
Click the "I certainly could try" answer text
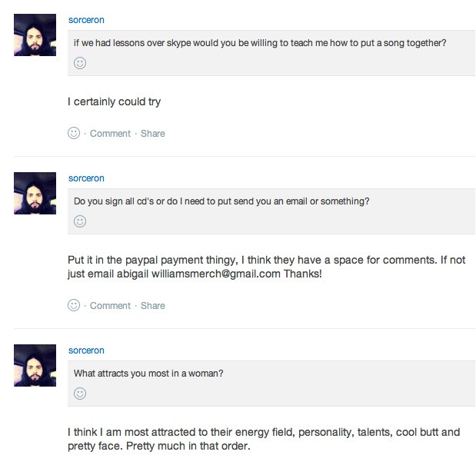114,101
